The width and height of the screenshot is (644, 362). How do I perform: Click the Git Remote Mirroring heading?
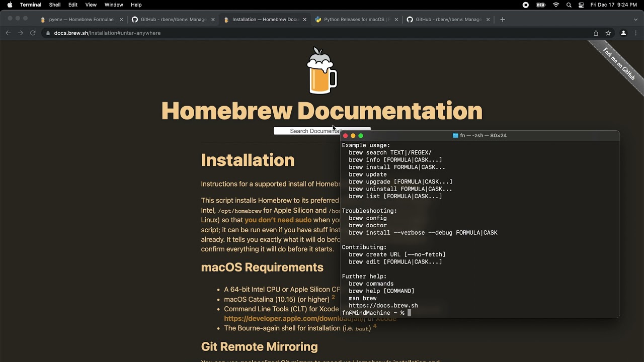(259, 346)
